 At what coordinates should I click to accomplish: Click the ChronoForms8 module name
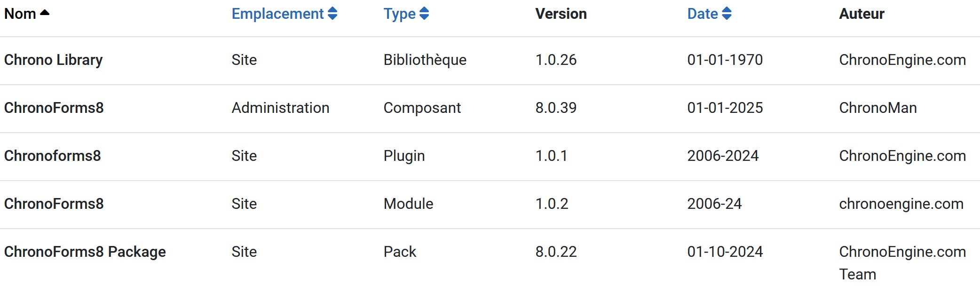tap(54, 204)
